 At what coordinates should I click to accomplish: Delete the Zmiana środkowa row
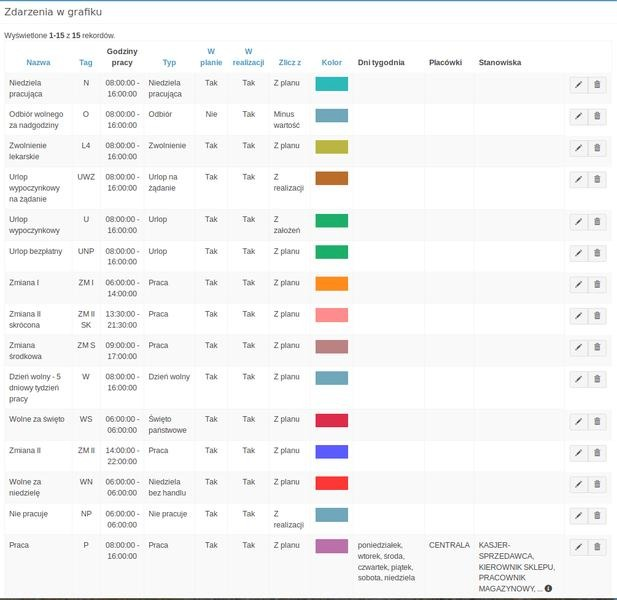pyautogui.click(x=597, y=347)
